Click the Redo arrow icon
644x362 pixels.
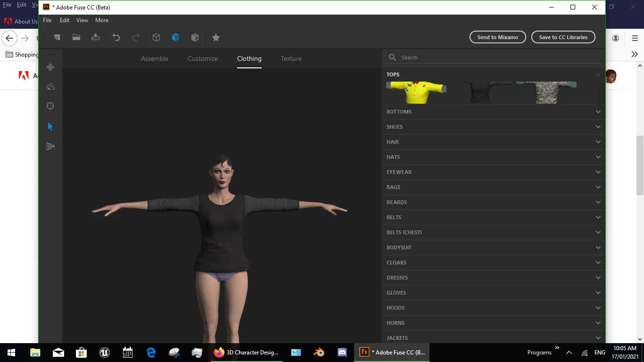point(136,37)
